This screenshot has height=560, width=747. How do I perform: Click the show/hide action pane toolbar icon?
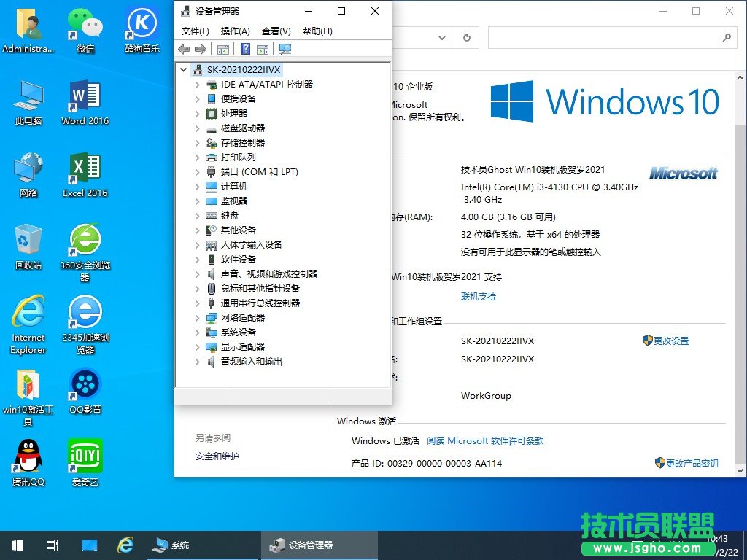click(263, 49)
